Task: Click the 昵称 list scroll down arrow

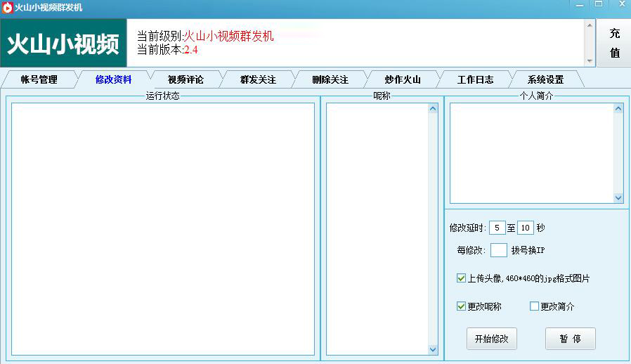Action: coord(433,349)
